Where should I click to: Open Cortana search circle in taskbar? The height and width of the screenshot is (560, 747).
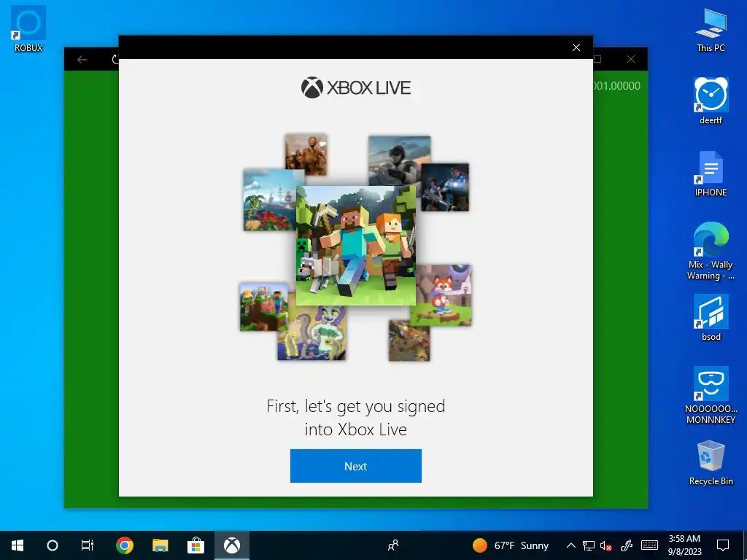click(53, 545)
